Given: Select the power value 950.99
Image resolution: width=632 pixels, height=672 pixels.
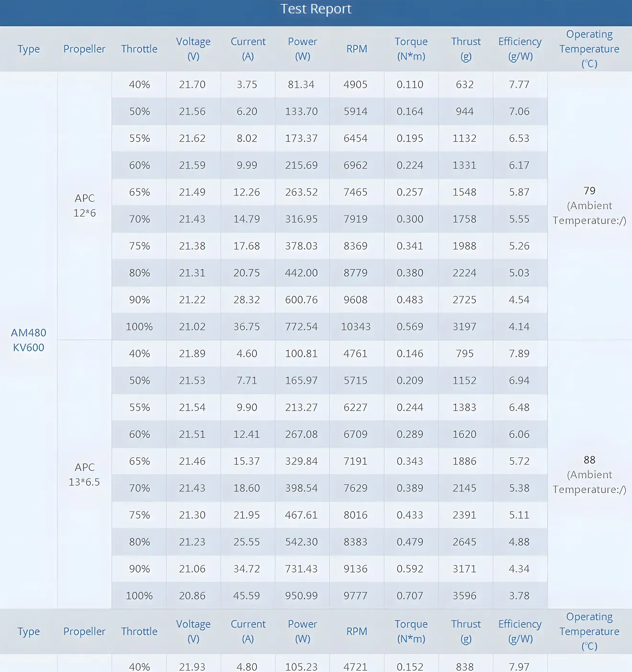Looking at the screenshot, I should click(x=302, y=596).
